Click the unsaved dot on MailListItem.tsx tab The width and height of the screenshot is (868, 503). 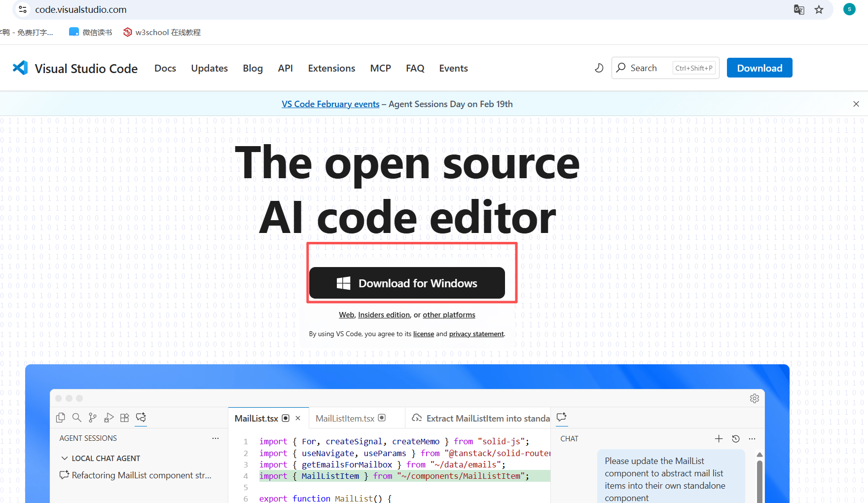click(382, 418)
